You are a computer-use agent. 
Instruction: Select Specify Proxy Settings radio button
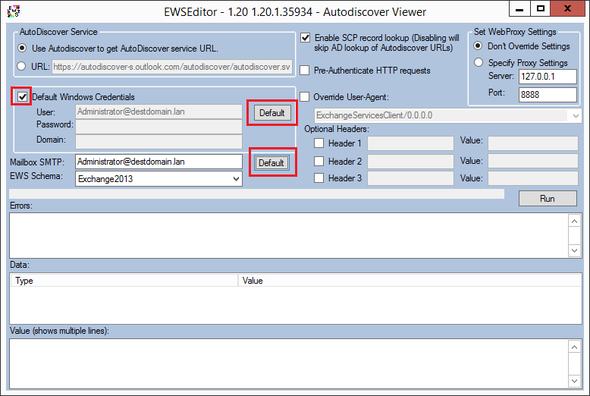(x=478, y=62)
